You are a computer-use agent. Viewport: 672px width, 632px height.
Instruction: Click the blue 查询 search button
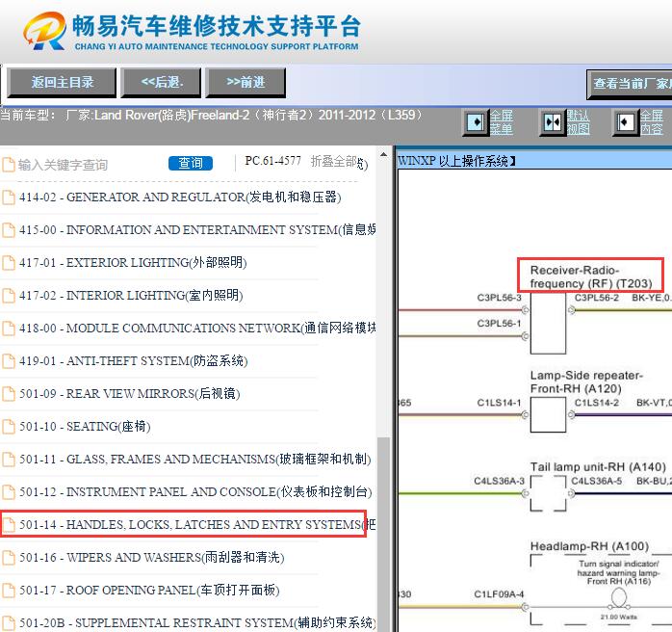click(191, 163)
